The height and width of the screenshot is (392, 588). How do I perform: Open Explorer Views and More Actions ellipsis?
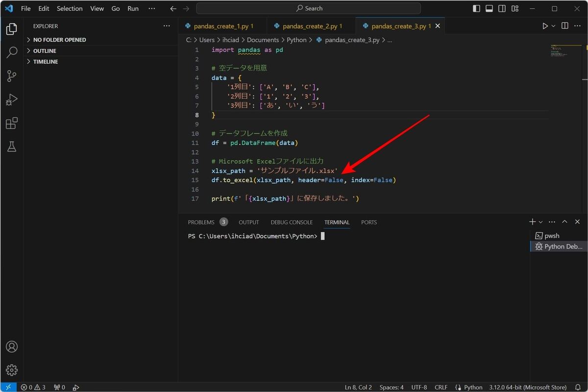[x=167, y=26]
